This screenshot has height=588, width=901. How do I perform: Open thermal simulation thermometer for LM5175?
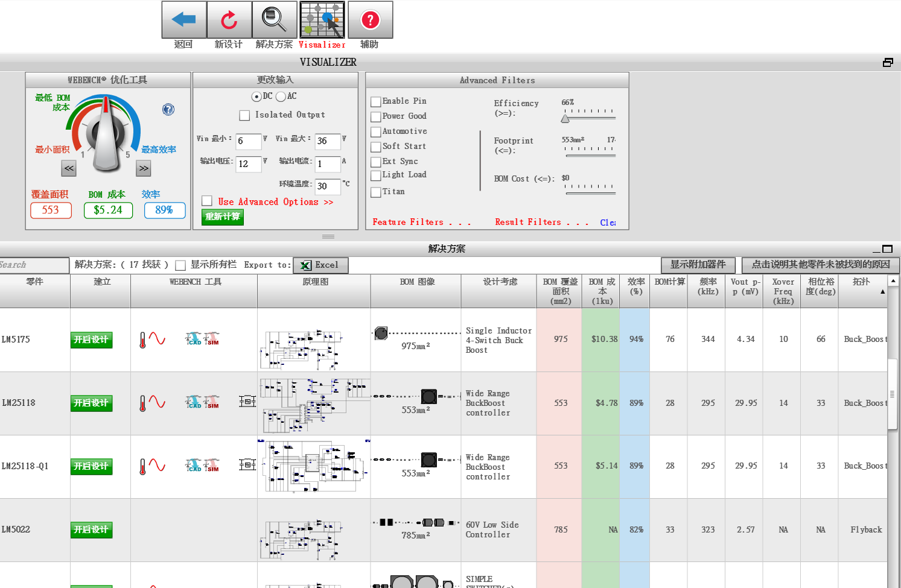pos(142,340)
